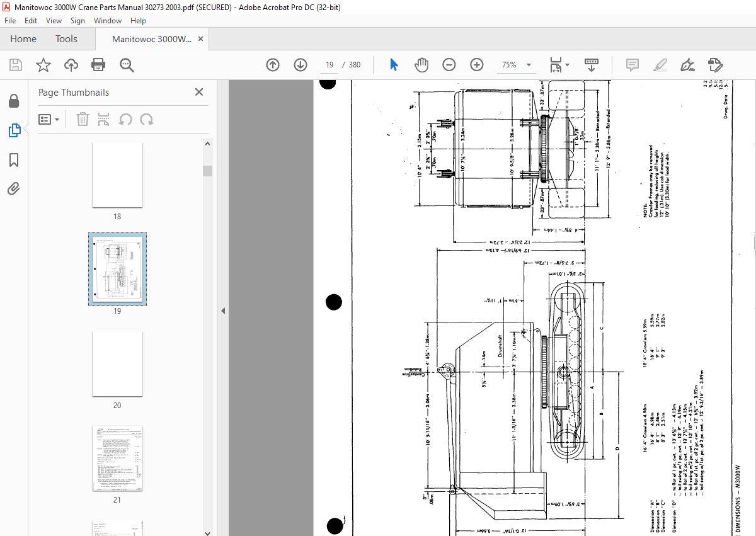Screen dimensions: 756x536
Task: Switch to the Tools tab
Action: [66, 39]
